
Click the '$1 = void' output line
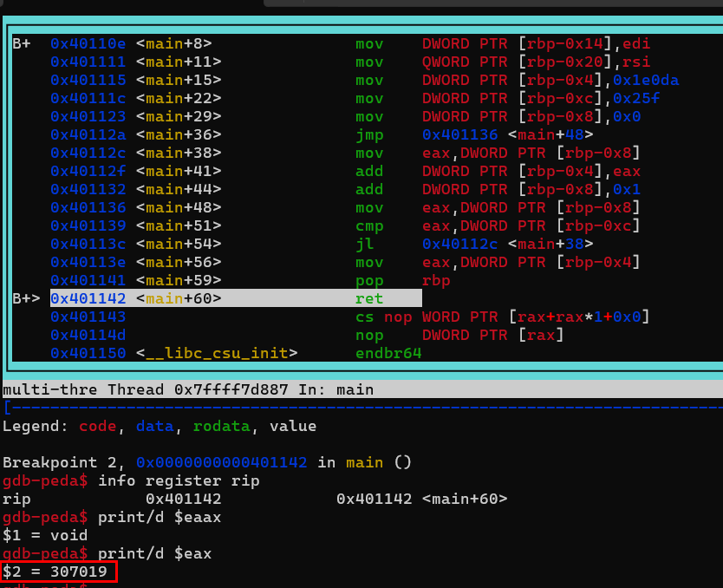45,535
